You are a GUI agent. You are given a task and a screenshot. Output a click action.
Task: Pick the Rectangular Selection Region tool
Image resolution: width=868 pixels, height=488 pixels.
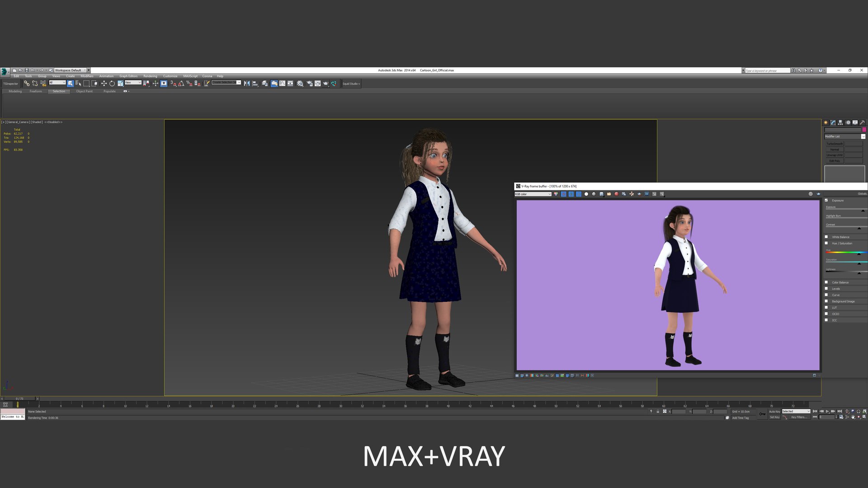86,84
